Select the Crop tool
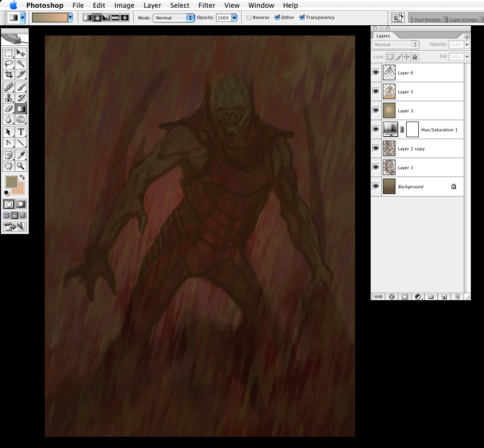Screen dimensions: 484x448 pos(9,74)
